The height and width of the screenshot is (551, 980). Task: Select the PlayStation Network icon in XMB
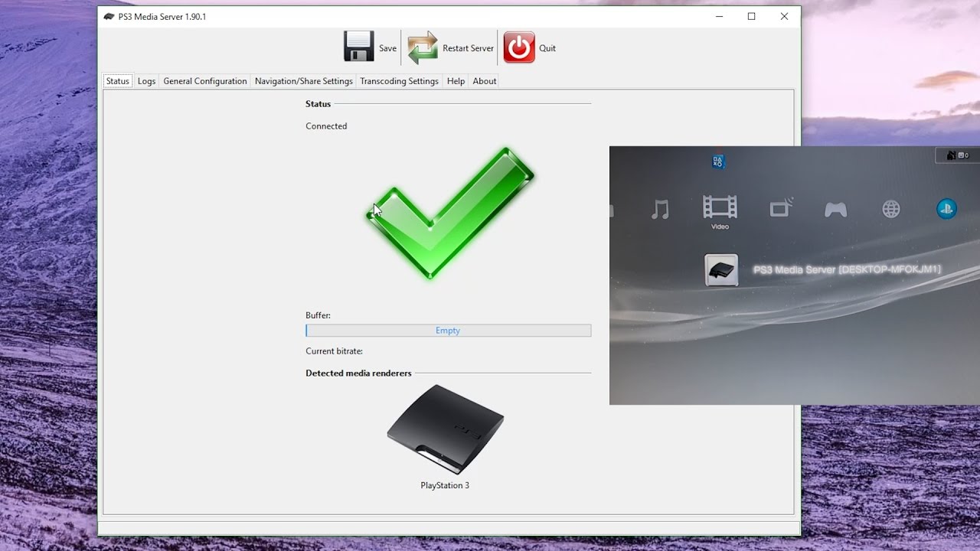pyautogui.click(x=947, y=209)
